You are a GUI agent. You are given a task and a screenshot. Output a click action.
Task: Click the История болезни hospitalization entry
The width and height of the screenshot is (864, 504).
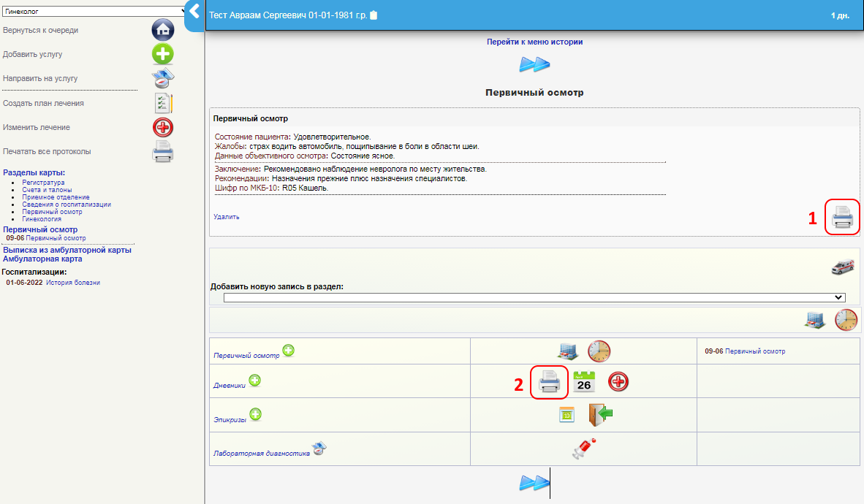click(x=73, y=283)
